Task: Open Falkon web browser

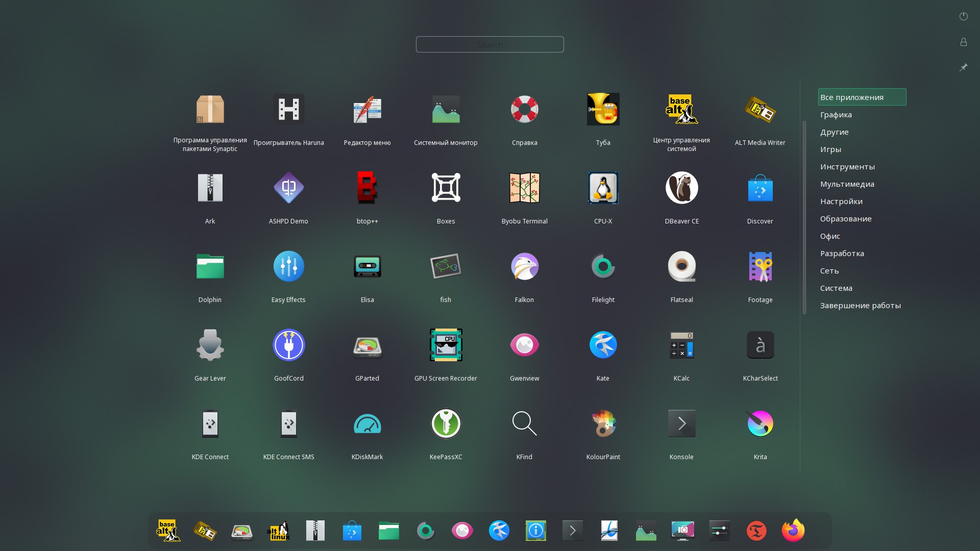Action: tap(524, 266)
